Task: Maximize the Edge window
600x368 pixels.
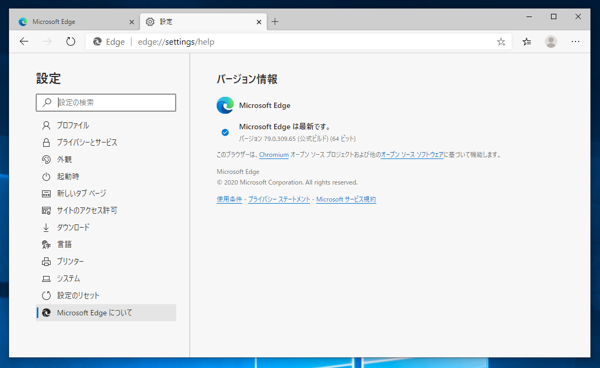Action: tap(554, 16)
